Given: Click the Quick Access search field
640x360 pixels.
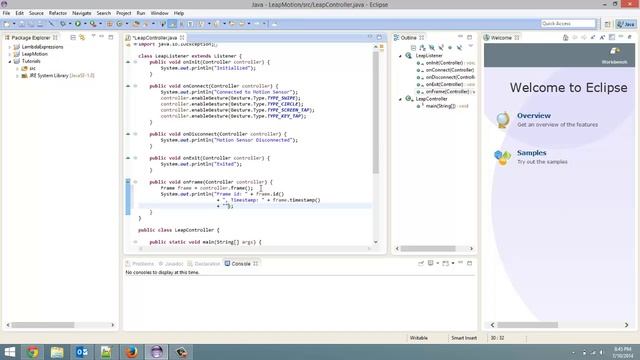Looking at the screenshot, I should pyautogui.click(x=568, y=24).
